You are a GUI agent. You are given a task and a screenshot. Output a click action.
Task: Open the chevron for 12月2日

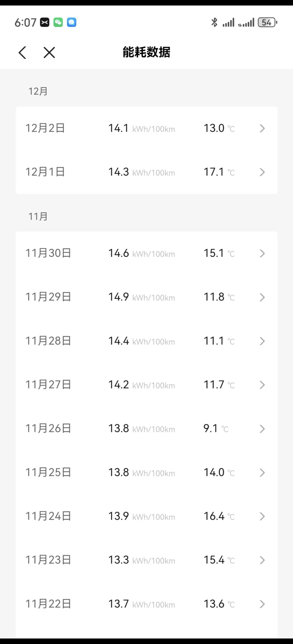[x=262, y=128]
